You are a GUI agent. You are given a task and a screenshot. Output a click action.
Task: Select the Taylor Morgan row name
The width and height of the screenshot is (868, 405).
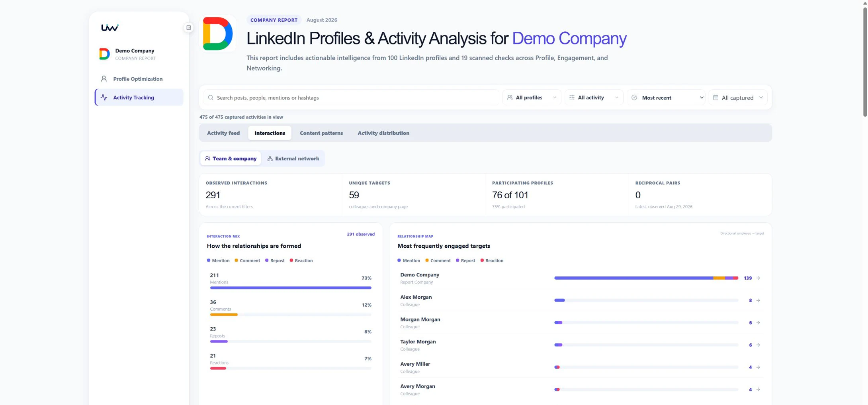click(x=418, y=342)
